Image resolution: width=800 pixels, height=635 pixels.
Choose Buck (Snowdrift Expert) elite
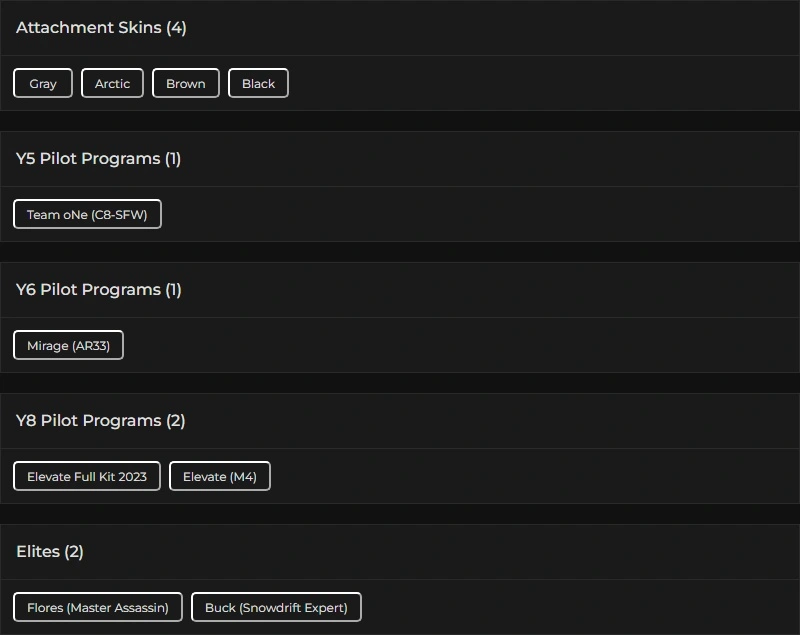coord(276,608)
